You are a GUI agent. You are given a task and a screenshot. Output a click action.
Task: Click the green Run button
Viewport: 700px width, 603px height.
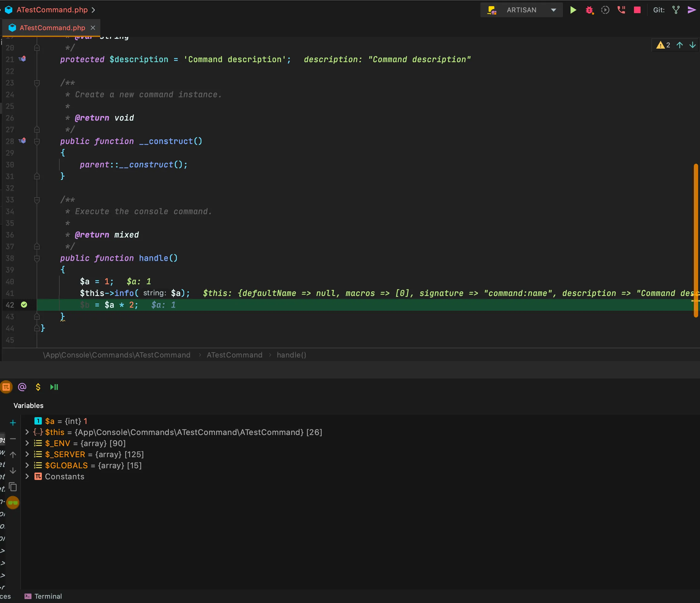pos(573,10)
